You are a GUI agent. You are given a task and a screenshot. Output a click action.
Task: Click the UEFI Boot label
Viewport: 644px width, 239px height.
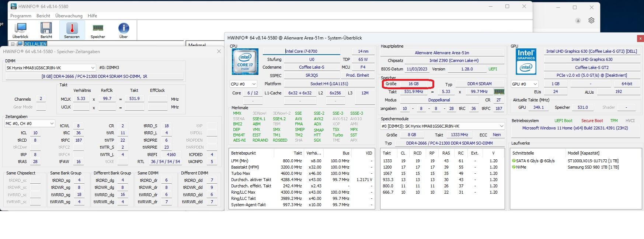563,121
